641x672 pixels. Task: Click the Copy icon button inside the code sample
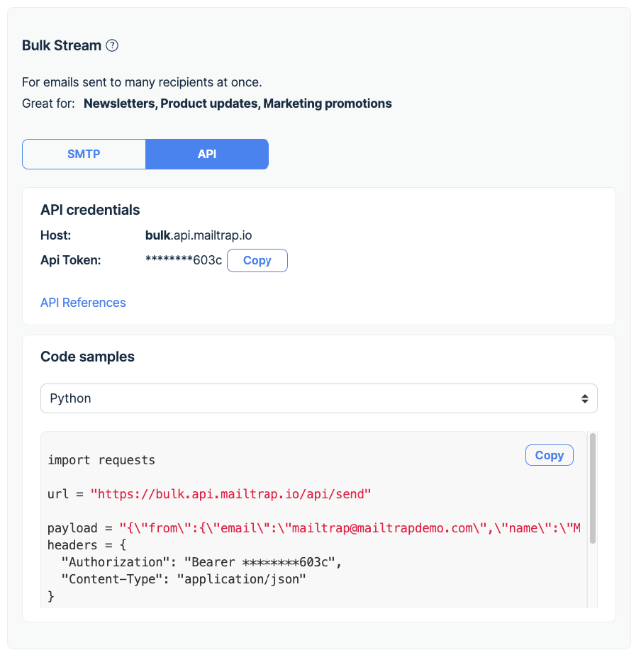pos(549,455)
